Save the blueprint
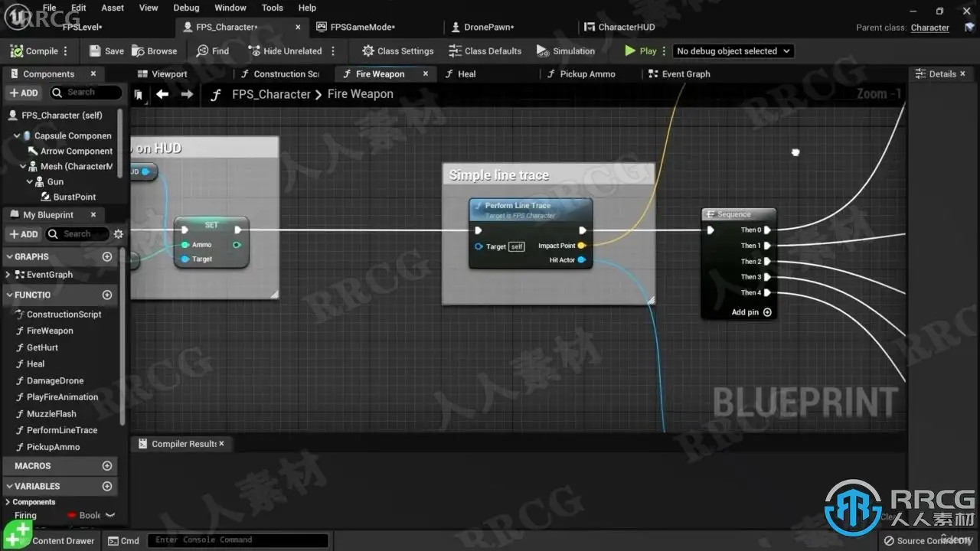980x551 pixels. [106, 51]
